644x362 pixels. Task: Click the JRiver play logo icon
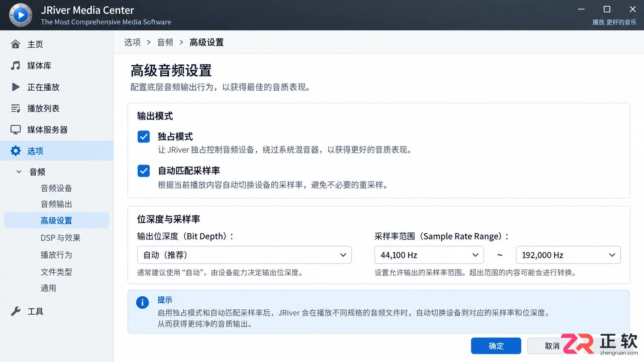point(21,15)
